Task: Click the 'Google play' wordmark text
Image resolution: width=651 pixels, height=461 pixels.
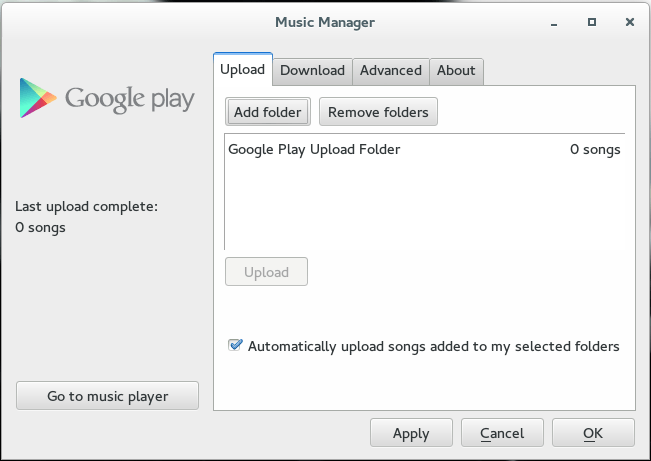Action: point(130,99)
